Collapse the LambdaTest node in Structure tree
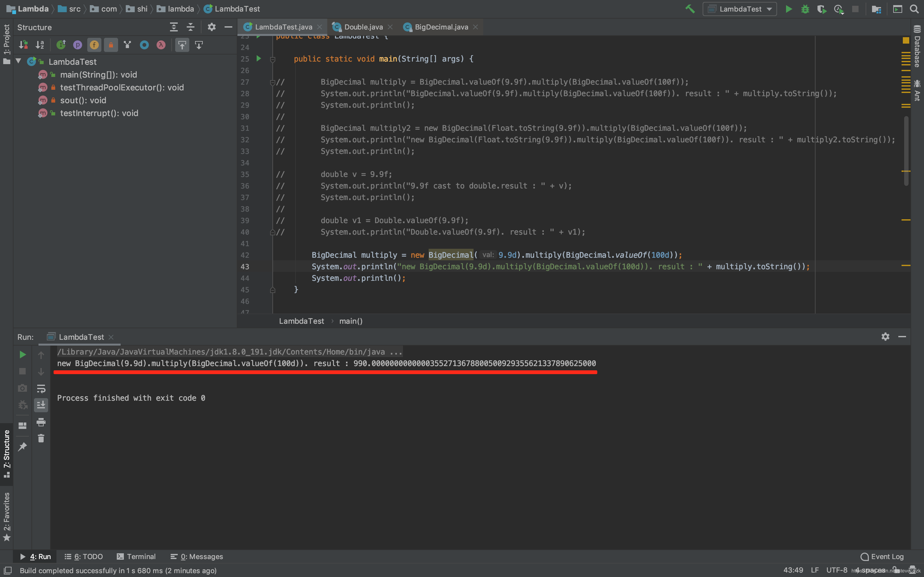Image resolution: width=924 pixels, height=577 pixels. [x=18, y=61]
